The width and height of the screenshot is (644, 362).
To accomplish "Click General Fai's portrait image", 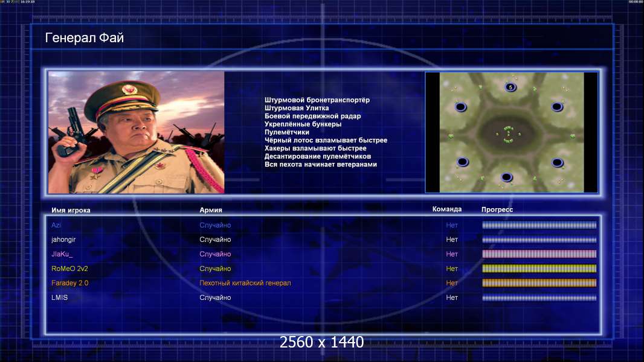I will coord(137,132).
